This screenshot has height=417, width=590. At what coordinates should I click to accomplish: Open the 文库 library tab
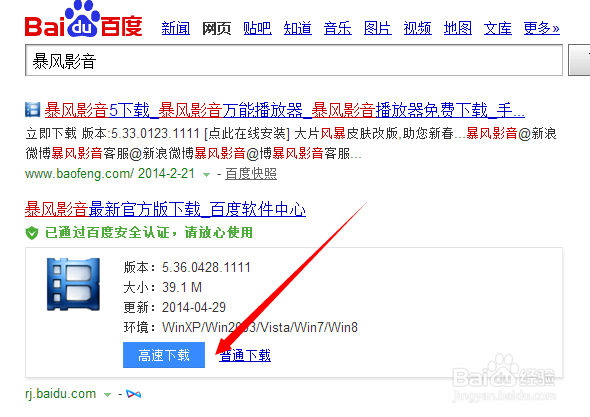(x=498, y=28)
